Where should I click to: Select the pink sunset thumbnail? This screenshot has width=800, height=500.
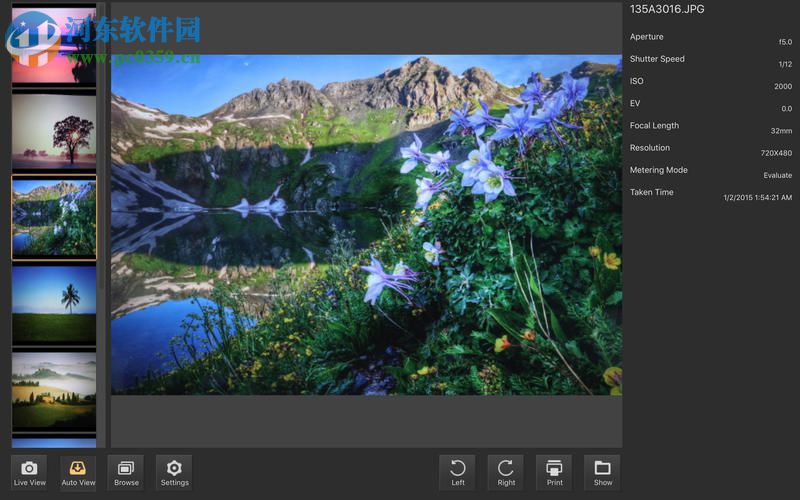click(x=54, y=45)
